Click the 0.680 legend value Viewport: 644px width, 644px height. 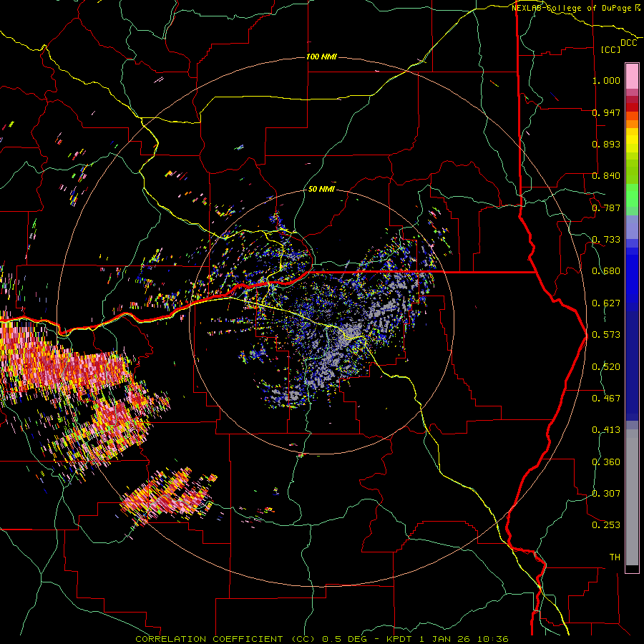point(606,271)
